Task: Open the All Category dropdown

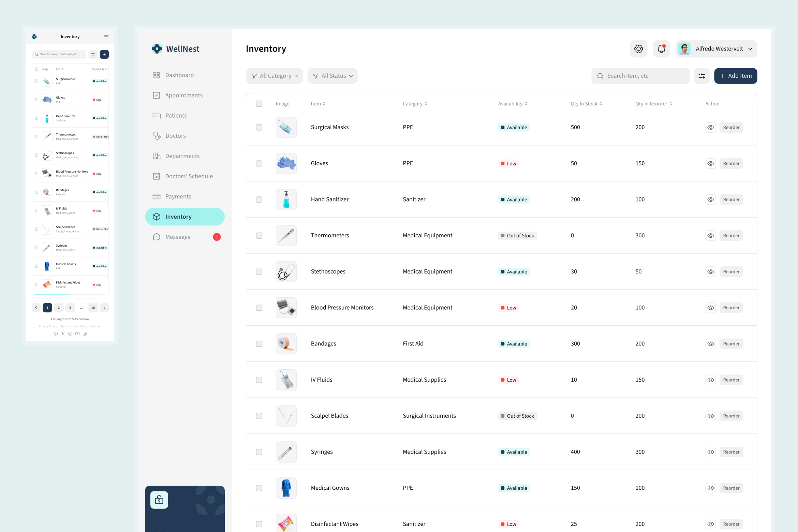Action: (x=274, y=76)
